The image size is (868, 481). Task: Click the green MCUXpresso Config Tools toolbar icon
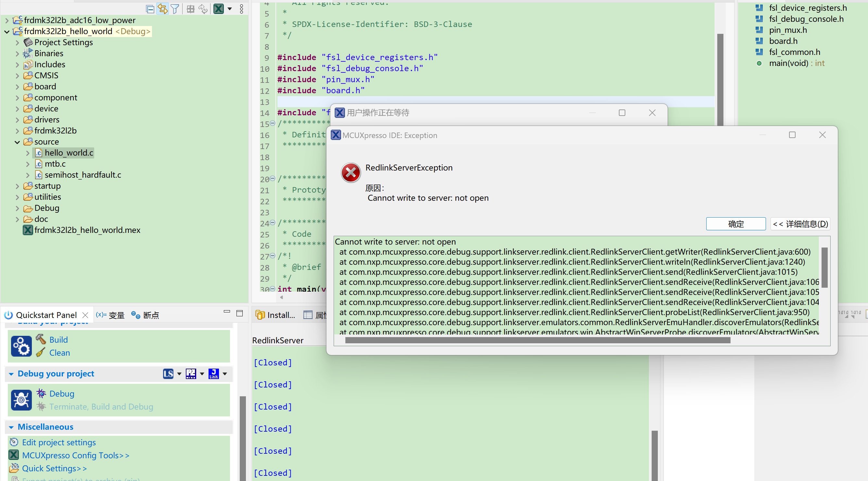pyautogui.click(x=219, y=9)
